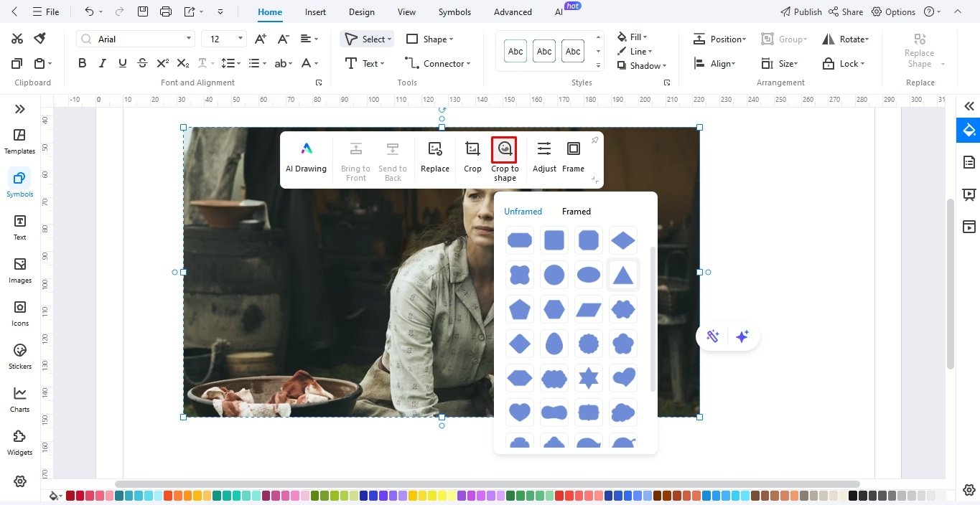Increase font size with A+ icon
Viewport: 980px width, 505px height.
point(261,39)
